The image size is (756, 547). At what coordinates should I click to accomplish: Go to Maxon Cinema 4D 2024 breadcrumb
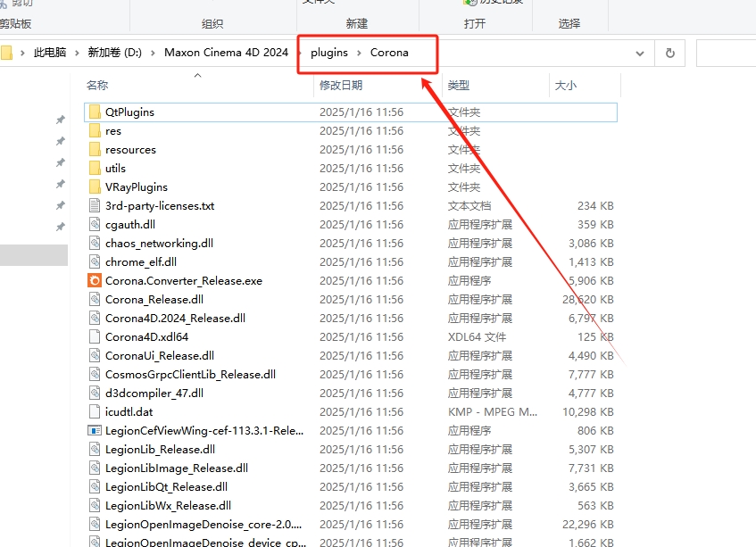[226, 53]
